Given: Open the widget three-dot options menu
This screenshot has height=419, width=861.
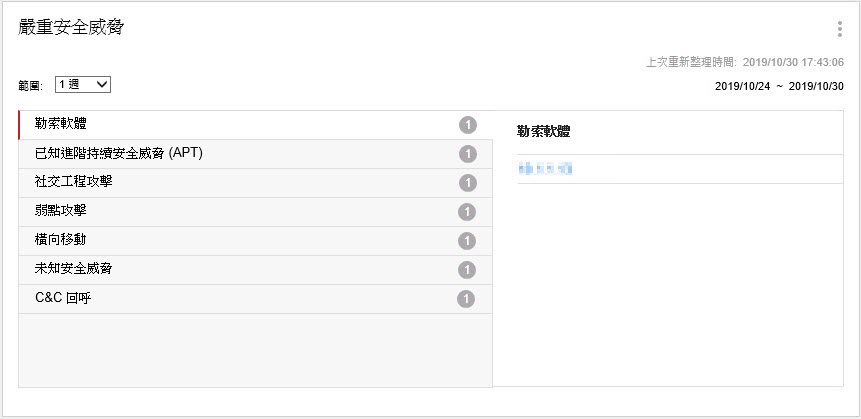Looking at the screenshot, I should [x=839, y=29].
